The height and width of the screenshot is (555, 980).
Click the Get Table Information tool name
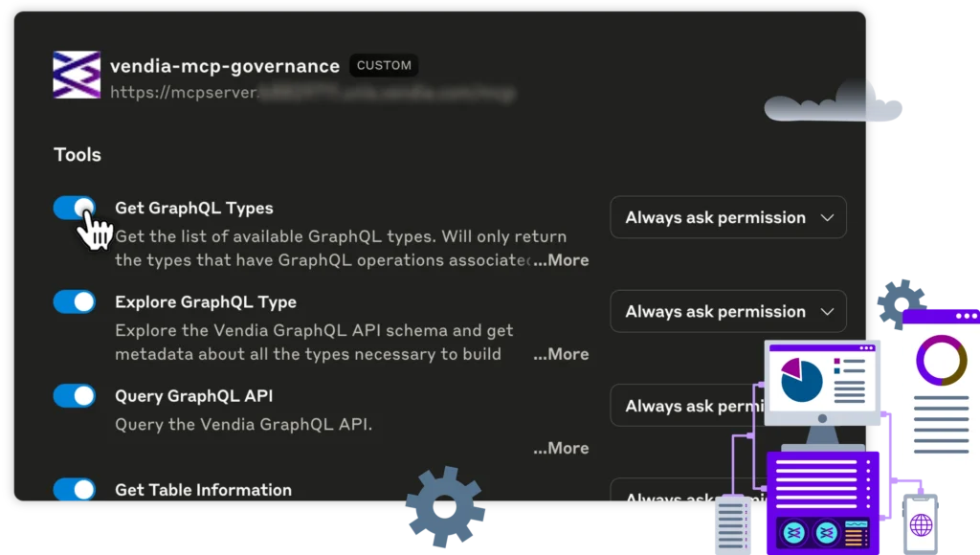(x=203, y=490)
